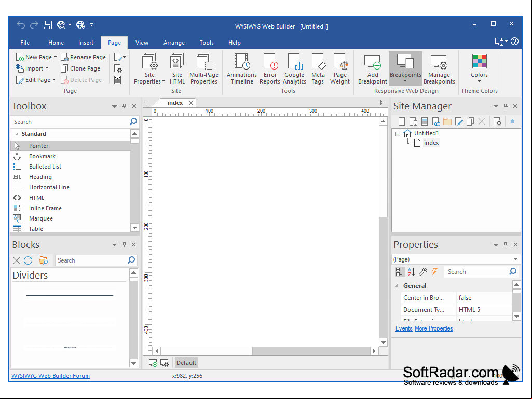Pin the Blocks panel
Viewport: 532px width, 399px height.
124,244
